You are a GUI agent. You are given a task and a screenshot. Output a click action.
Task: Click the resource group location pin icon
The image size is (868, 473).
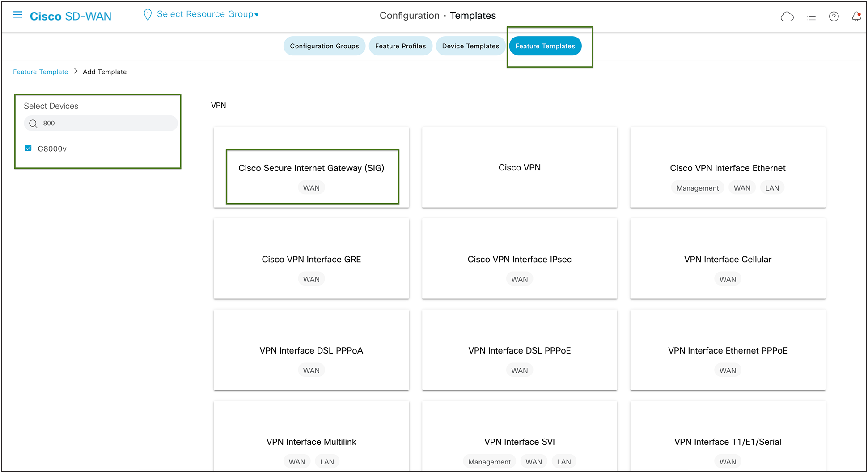coord(148,15)
